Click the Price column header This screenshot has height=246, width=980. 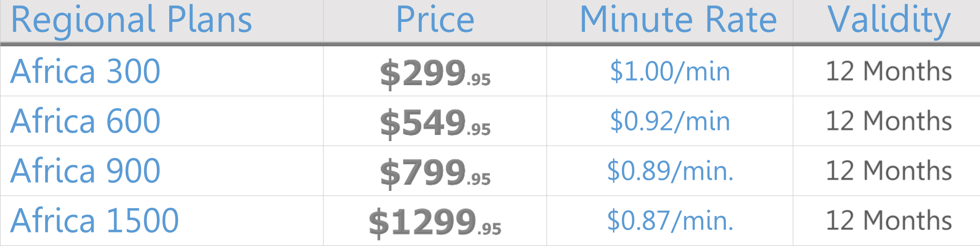435,20
